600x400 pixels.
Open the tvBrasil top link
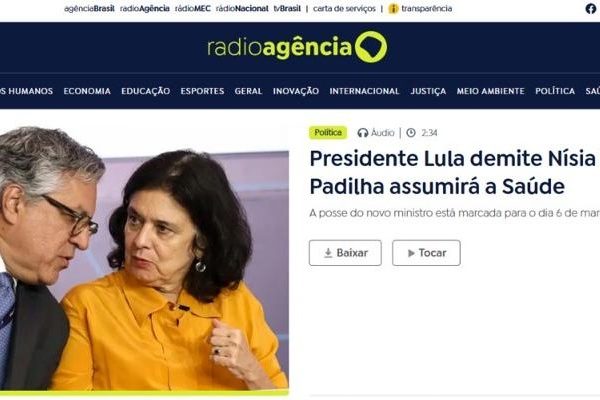(x=287, y=8)
